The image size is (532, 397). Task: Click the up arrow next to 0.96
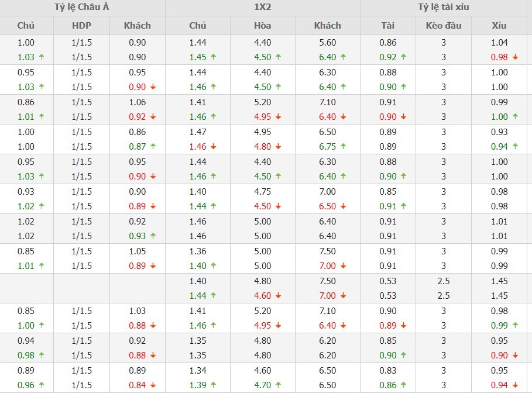point(40,385)
